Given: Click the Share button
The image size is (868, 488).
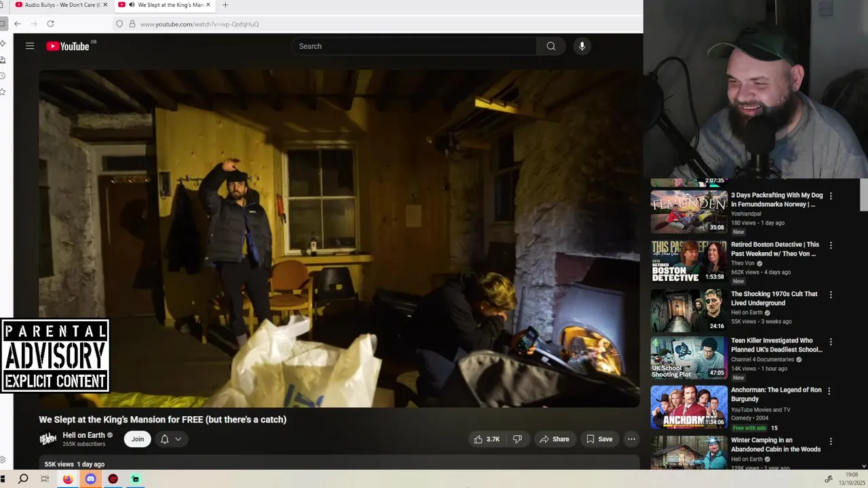Looking at the screenshot, I should pos(555,439).
